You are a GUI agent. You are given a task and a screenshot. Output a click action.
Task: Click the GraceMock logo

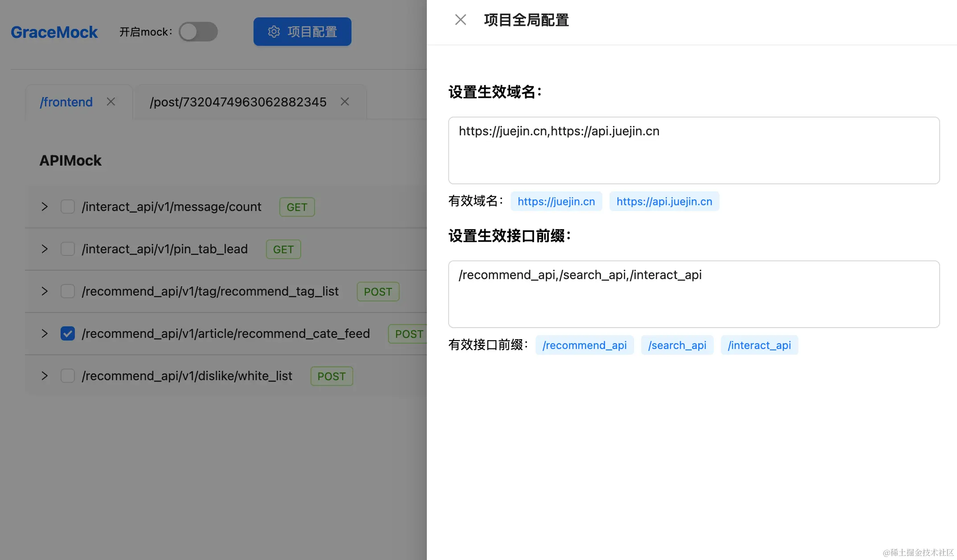pos(54,32)
